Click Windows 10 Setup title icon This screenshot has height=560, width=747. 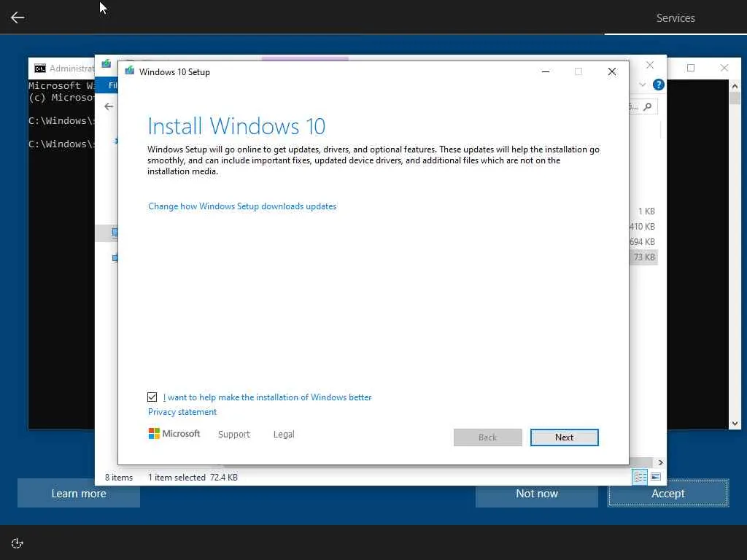(130, 71)
